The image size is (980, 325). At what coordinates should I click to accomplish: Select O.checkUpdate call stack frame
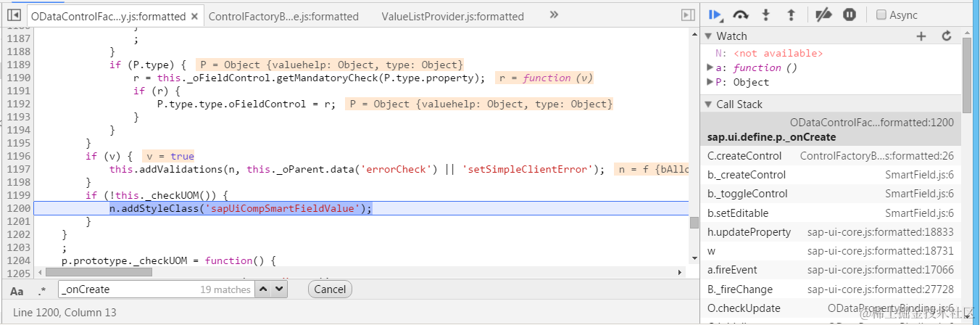831,308
